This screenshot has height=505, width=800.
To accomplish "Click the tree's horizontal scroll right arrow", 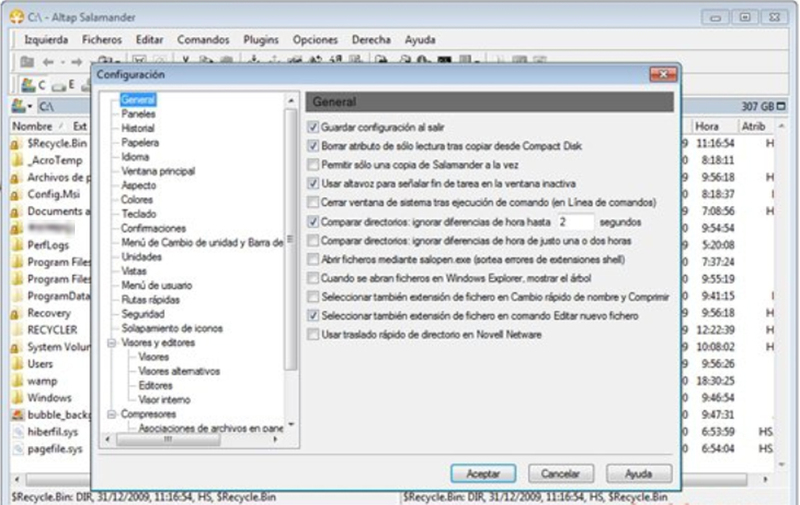I will click(x=276, y=439).
